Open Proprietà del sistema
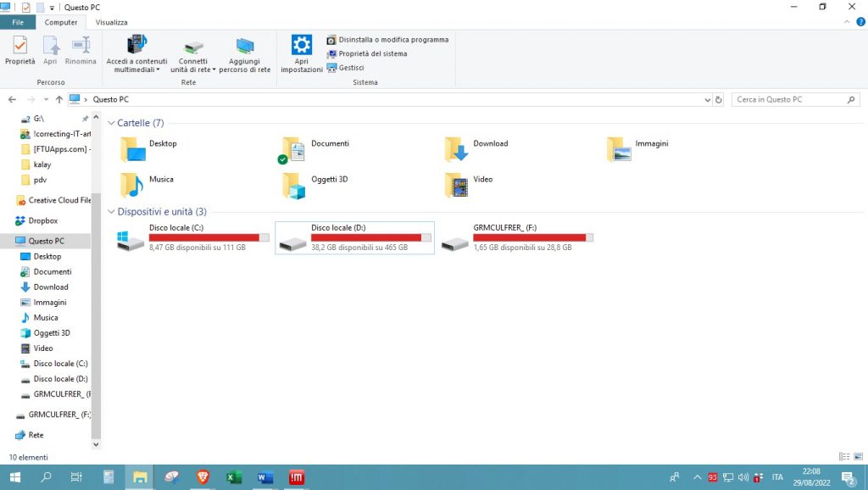This screenshot has width=868, height=490. (376, 53)
